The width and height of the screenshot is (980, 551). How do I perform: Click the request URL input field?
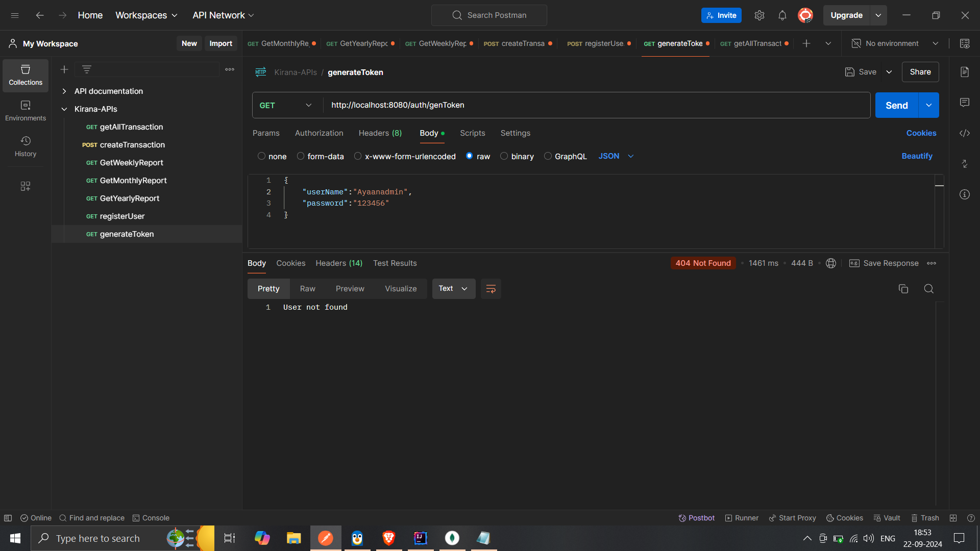(592, 105)
